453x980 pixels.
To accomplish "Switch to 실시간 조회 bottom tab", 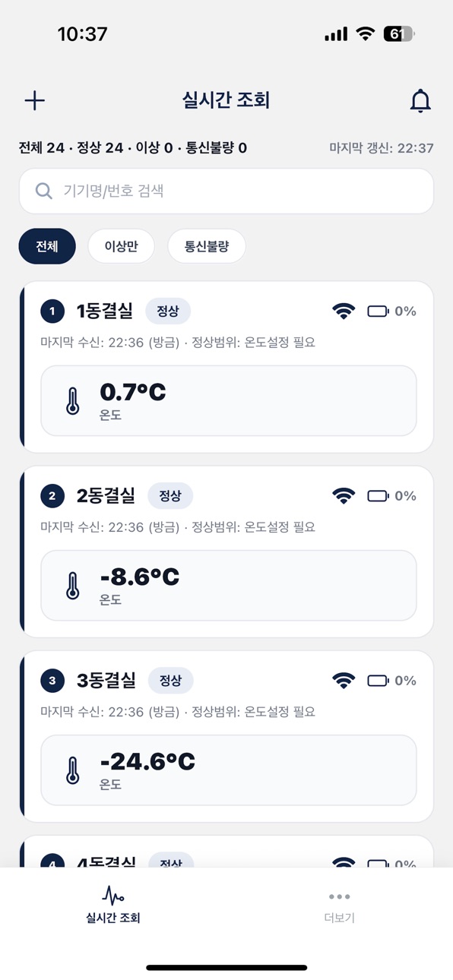I will click(x=113, y=905).
